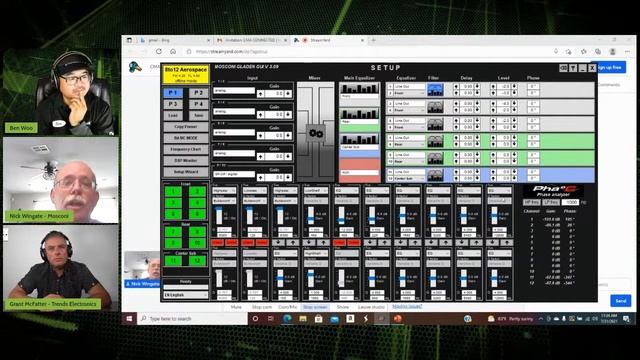Open output 2 Front group dropdown
The image size is (640, 360).
409,93
